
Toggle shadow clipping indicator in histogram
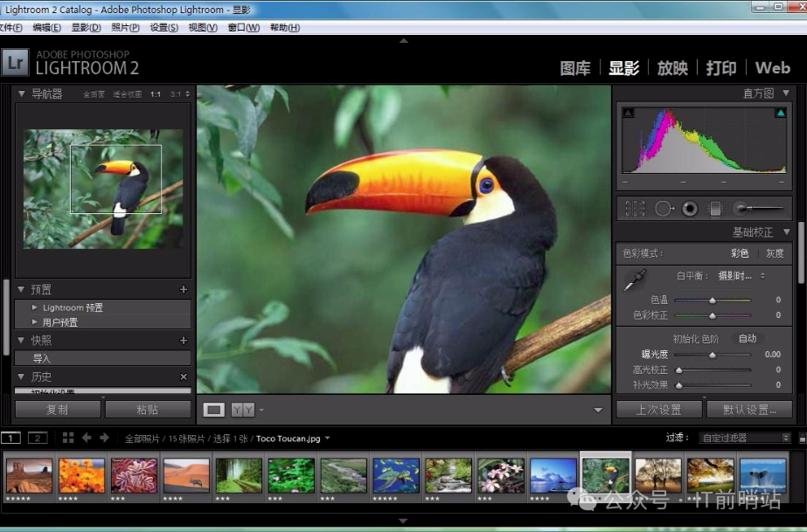click(x=628, y=113)
